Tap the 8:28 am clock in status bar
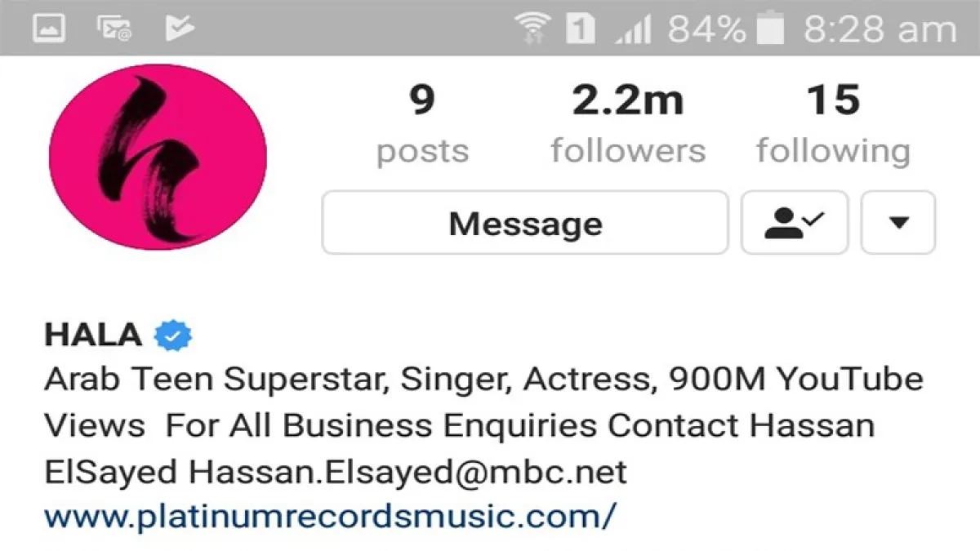 (880, 29)
